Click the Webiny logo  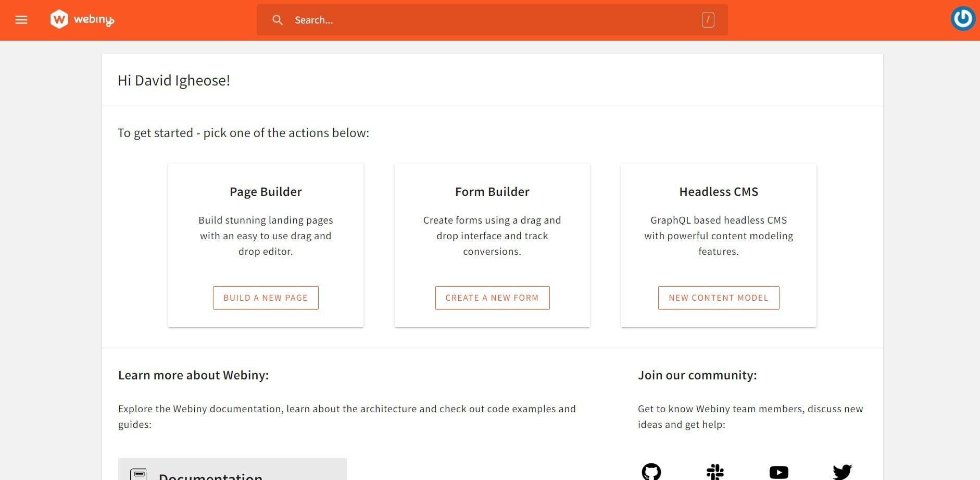[x=82, y=20]
